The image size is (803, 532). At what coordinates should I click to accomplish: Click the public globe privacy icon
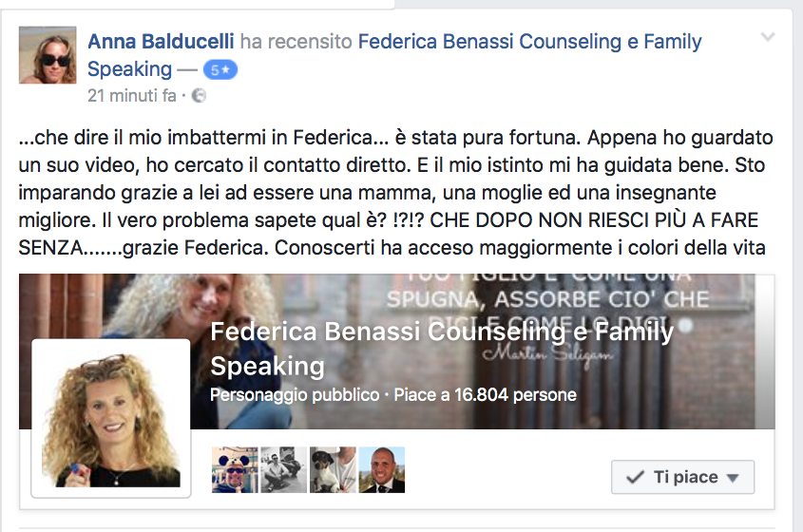199,96
